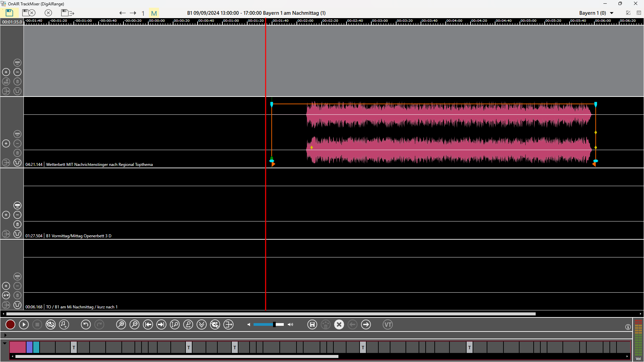Click the white X cancel button
Image resolution: width=644 pixels, height=362 pixels.
coord(339,324)
